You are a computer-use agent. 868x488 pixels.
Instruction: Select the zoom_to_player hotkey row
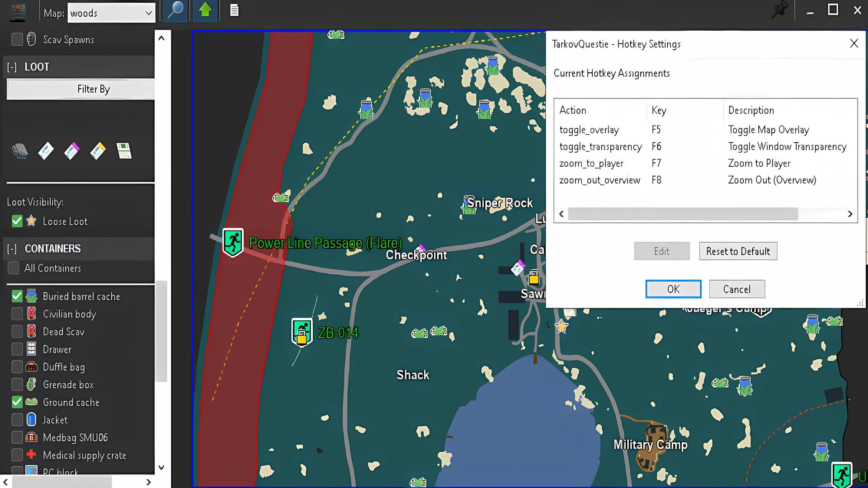pyautogui.click(x=705, y=164)
